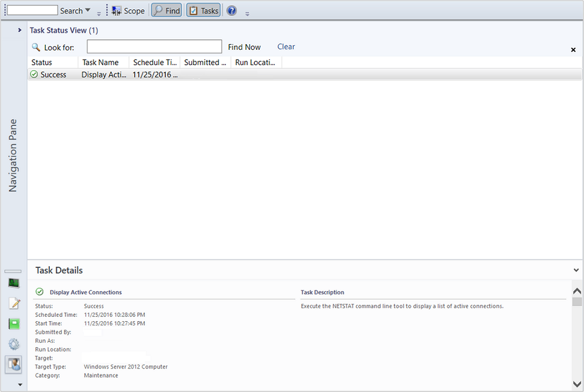The image size is (584, 392).
Task: Open My Workspace person icon
Action: [x=14, y=364]
